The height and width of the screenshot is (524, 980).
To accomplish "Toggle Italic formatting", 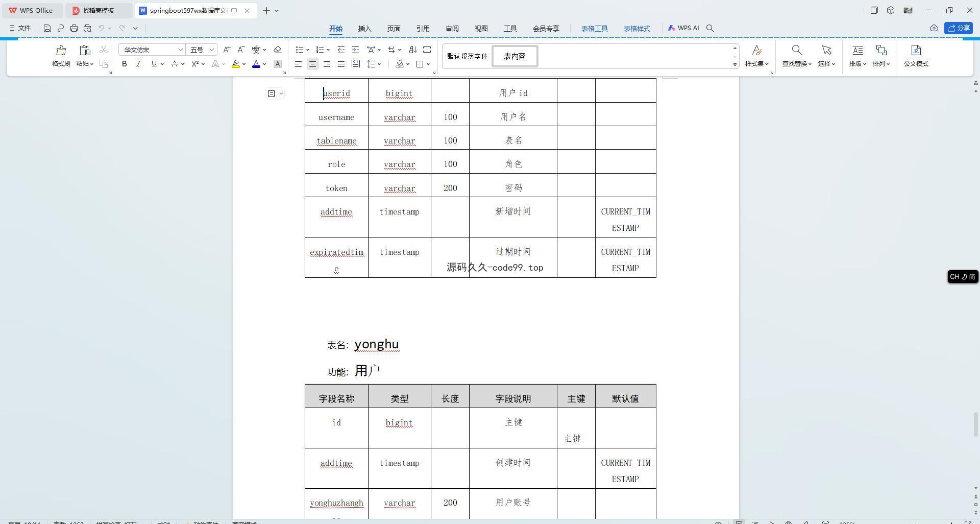I will (138, 64).
